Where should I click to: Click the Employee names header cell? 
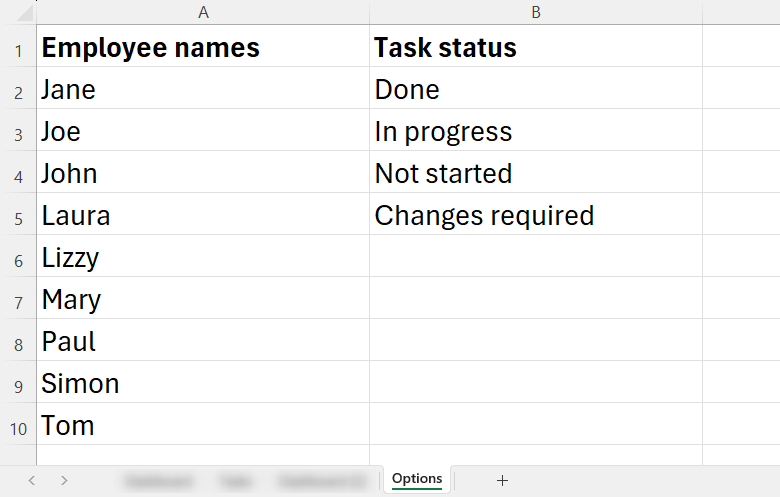point(203,46)
